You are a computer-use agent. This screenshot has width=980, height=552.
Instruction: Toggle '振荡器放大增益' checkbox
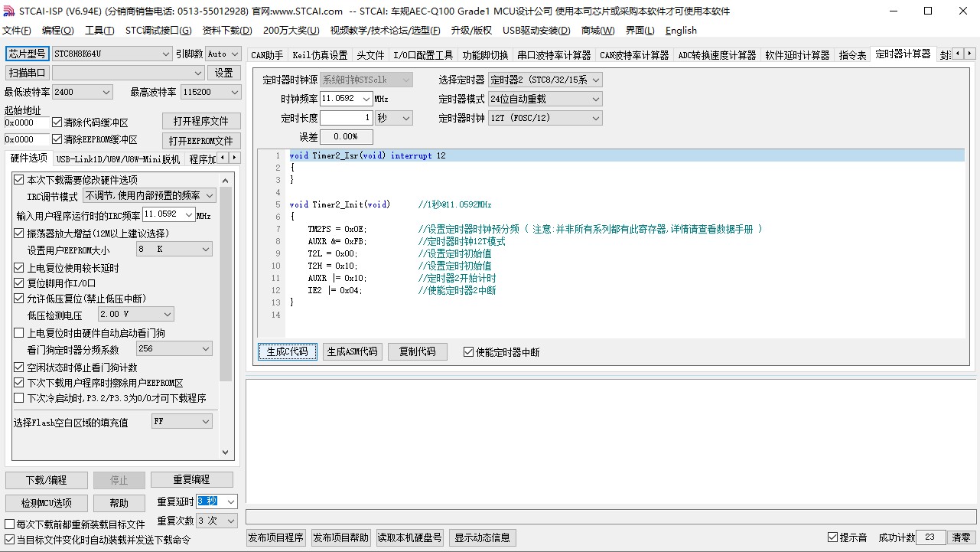click(x=19, y=234)
